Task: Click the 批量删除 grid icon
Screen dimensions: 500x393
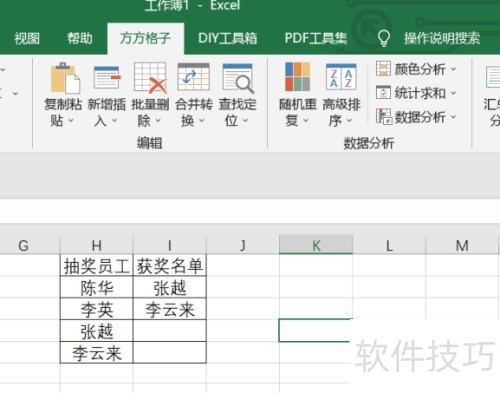Action: pos(150,78)
